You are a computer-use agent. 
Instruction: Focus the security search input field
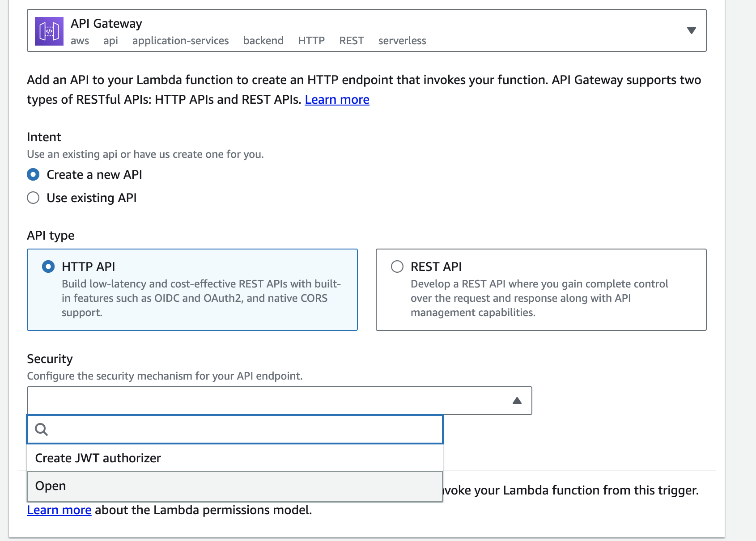point(235,430)
